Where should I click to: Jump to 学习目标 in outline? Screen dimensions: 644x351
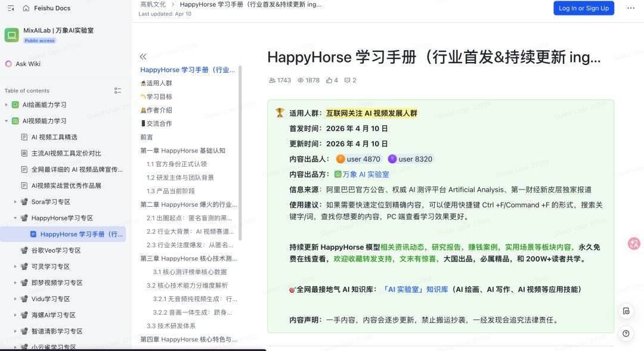pos(156,97)
